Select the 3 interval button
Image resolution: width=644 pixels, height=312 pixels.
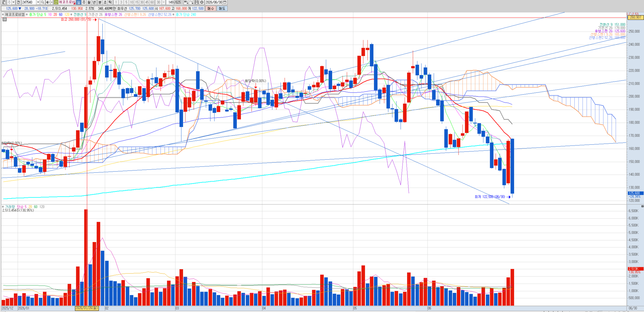(121, 2)
